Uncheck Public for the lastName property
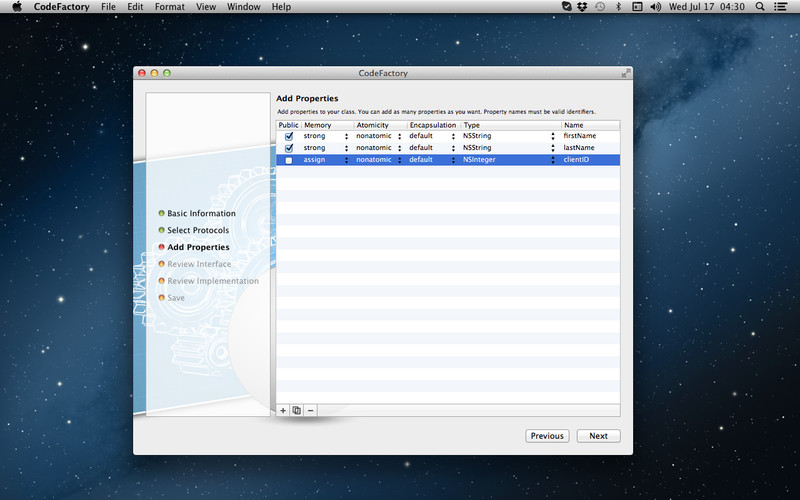The image size is (800, 500). (x=289, y=148)
